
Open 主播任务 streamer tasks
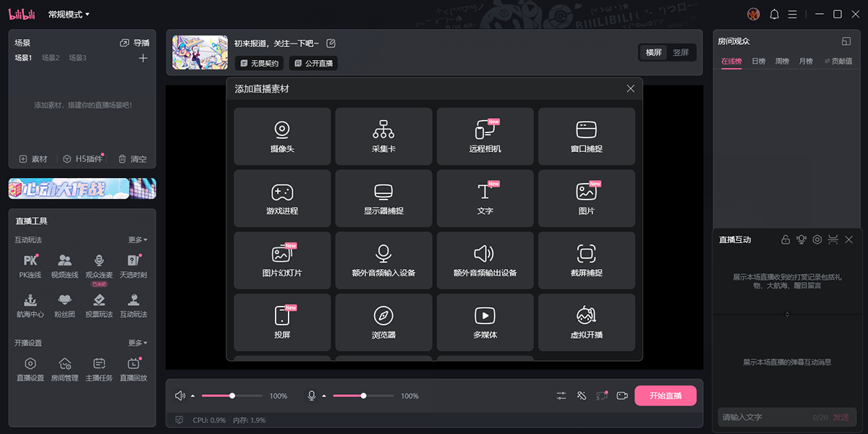(x=99, y=369)
